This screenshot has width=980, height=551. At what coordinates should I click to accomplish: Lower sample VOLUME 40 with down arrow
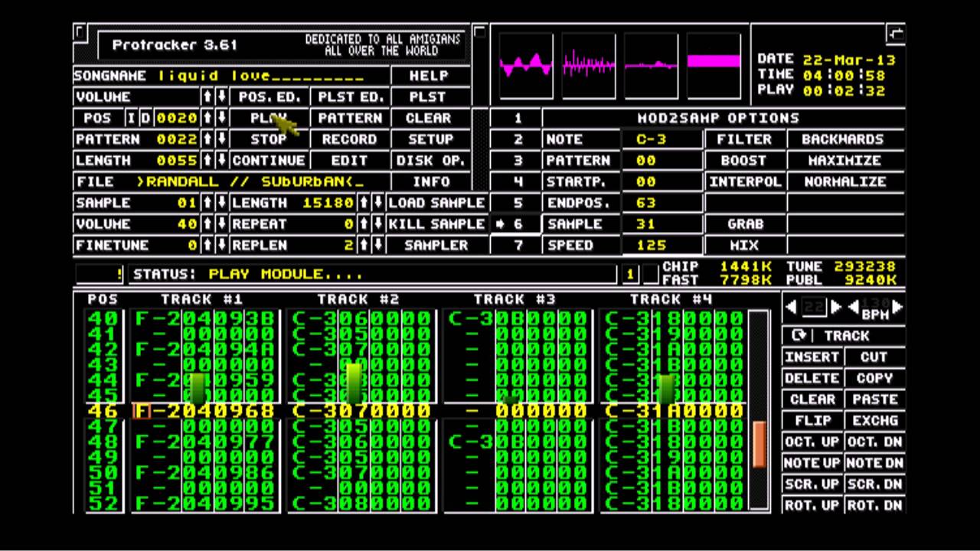(x=220, y=224)
